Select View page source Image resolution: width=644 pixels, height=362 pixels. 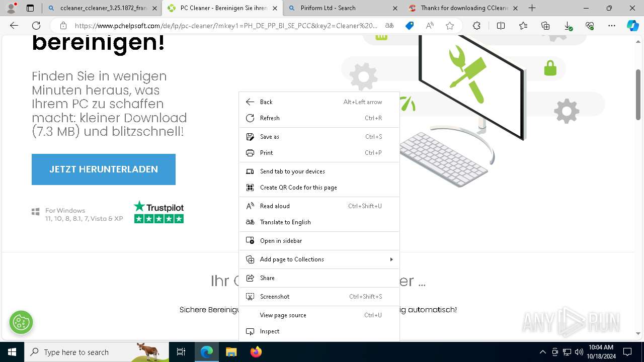[319, 315]
